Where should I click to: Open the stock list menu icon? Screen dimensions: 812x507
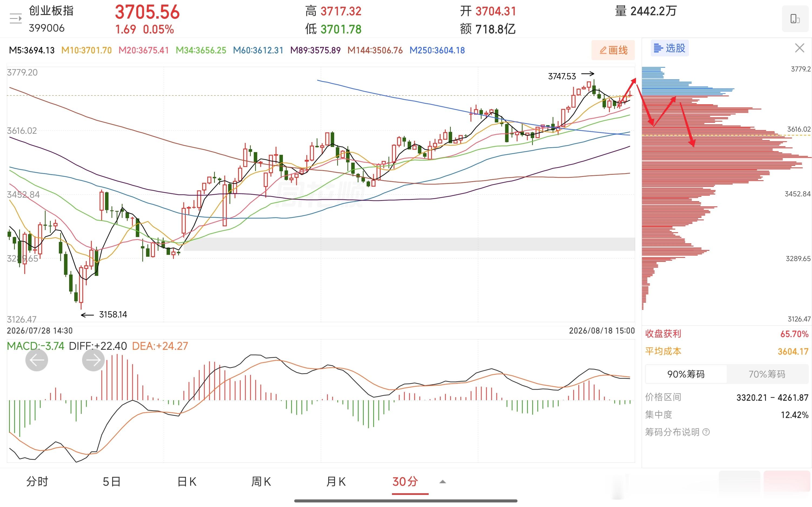[x=15, y=18]
